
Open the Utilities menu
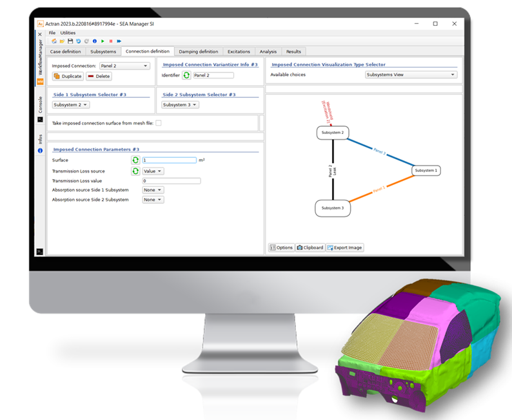pos(68,33)
